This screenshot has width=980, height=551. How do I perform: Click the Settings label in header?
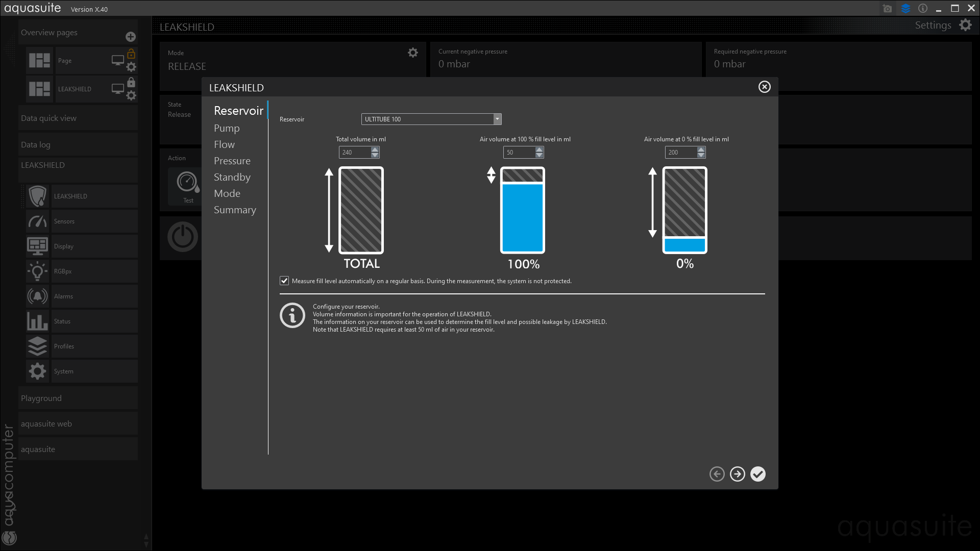pyautogui.click(x=933, y=25)
